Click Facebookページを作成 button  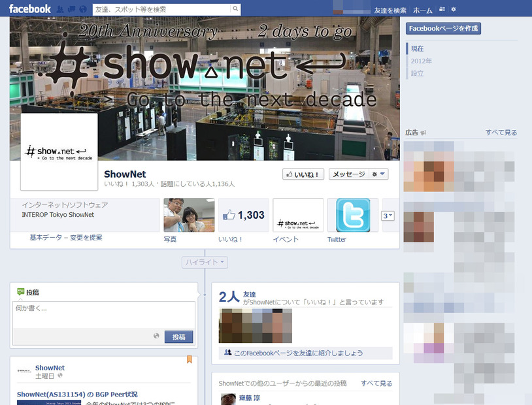[443, 29]
